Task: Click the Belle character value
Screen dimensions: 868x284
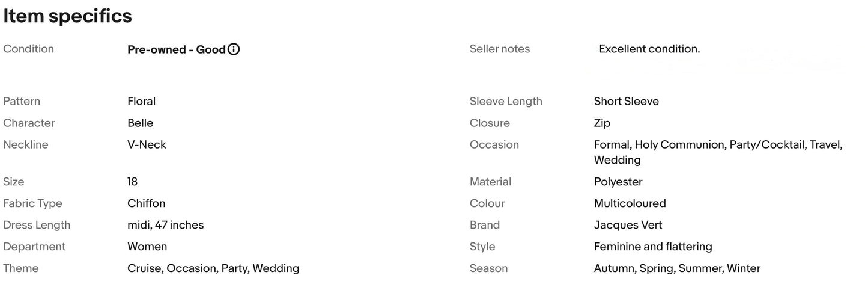Action: click(x=140, y=123)
